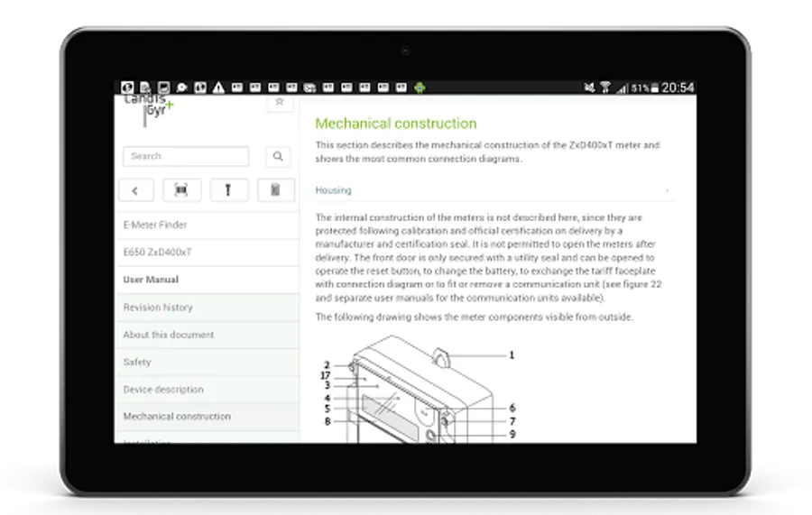Click the Mechanical construction page title
The height and width of the screenshot is (515, 812).
(396, 124)
